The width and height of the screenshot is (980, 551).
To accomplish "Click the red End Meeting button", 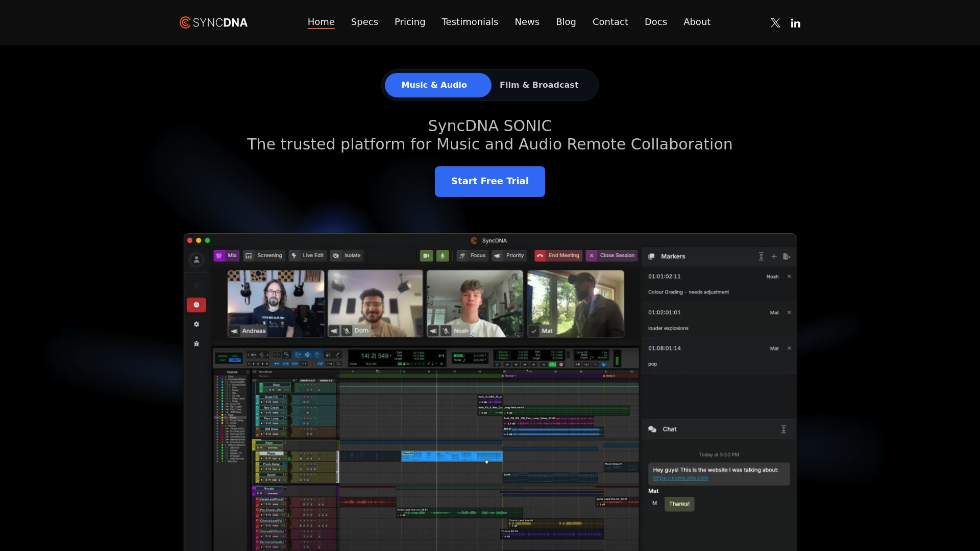I will pos(558,256).
